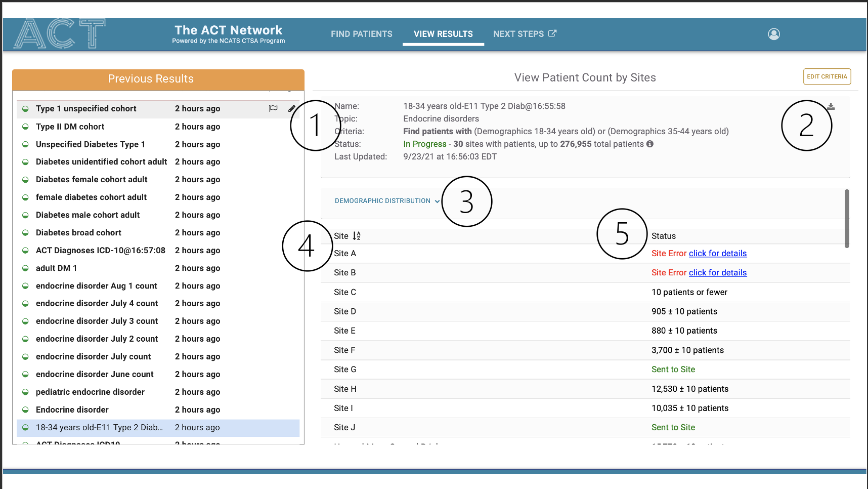The image size is (868, 489).
Task: Flag the Type 1 unspecified cohort query
Action: [x=273, y=108]
